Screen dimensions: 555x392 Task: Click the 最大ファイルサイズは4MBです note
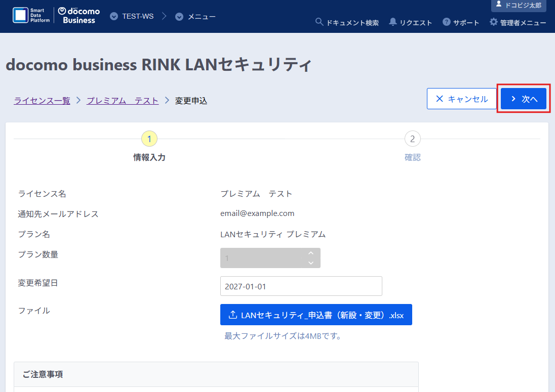[283, 336]
